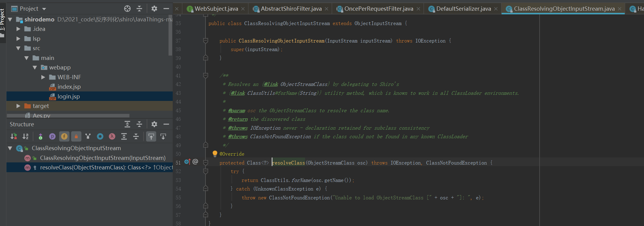Click Sort by Visibility icon in Structure toolbar

(13, 136)
